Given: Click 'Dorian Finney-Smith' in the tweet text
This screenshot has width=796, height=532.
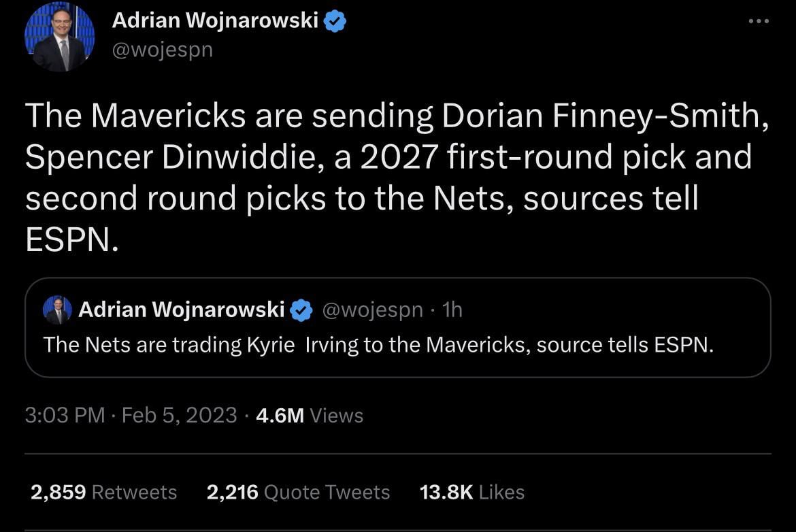Looking at the screenshot, I should tap(606, 117).
